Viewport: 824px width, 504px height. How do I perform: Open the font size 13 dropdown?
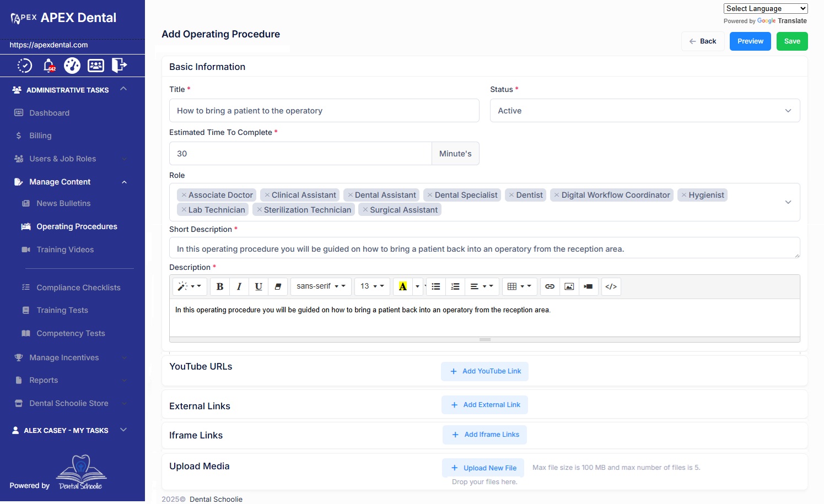372,286
